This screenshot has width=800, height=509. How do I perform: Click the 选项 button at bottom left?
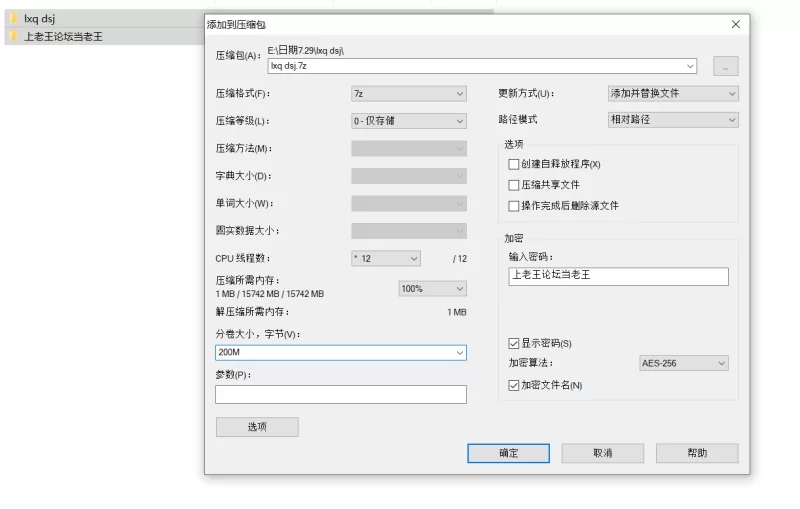(257, 427)
